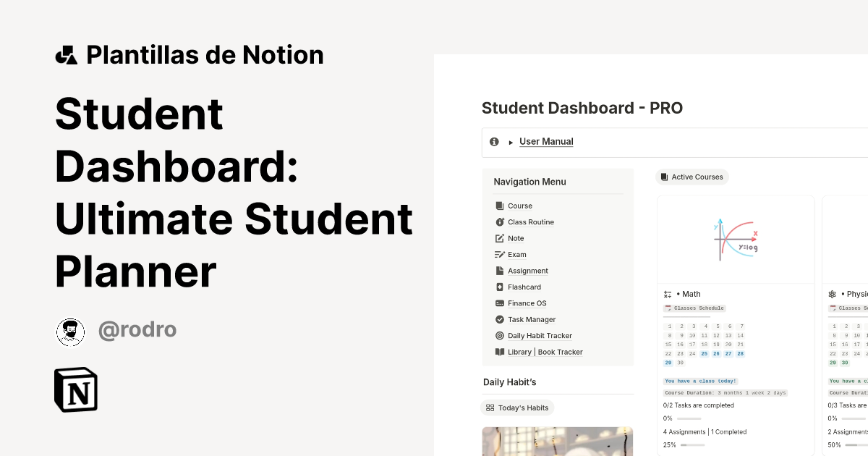Click the info icon next to User Manual
868x456 pixels.
tap(494, 142)
